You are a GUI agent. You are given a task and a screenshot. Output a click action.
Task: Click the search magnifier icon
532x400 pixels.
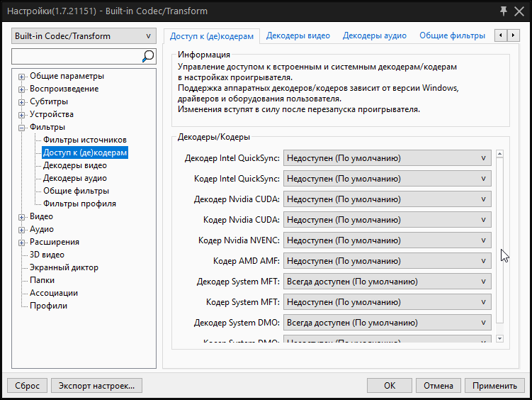point(148,56)
